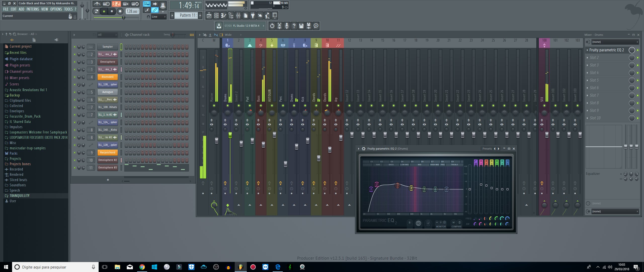This screenshot has width=644, height=272.
Task: Open Chrome from the Windows taskbar
Action: pyautogui.click(x=142, y=267)
